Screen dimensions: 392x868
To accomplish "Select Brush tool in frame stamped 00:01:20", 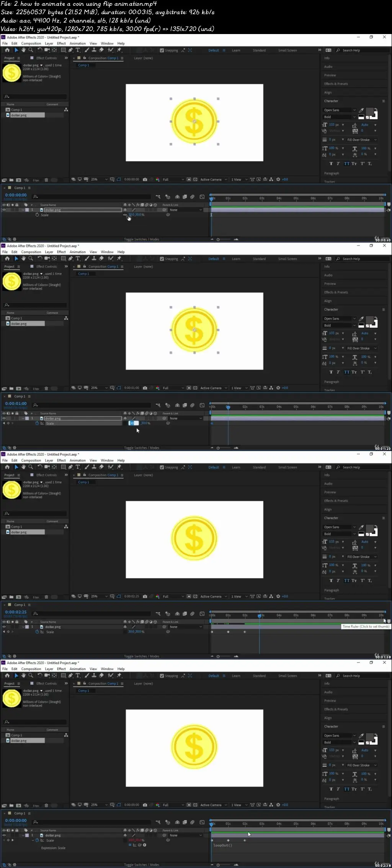I will click(x=87, y=259).
